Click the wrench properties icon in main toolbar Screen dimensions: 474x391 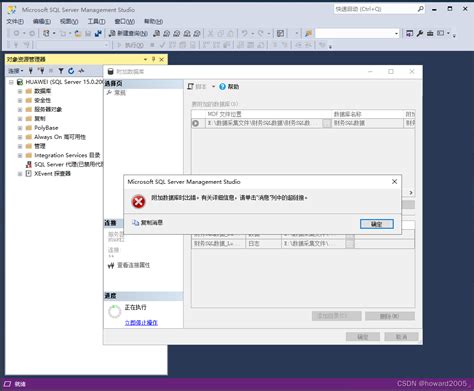tap(420, 33)
